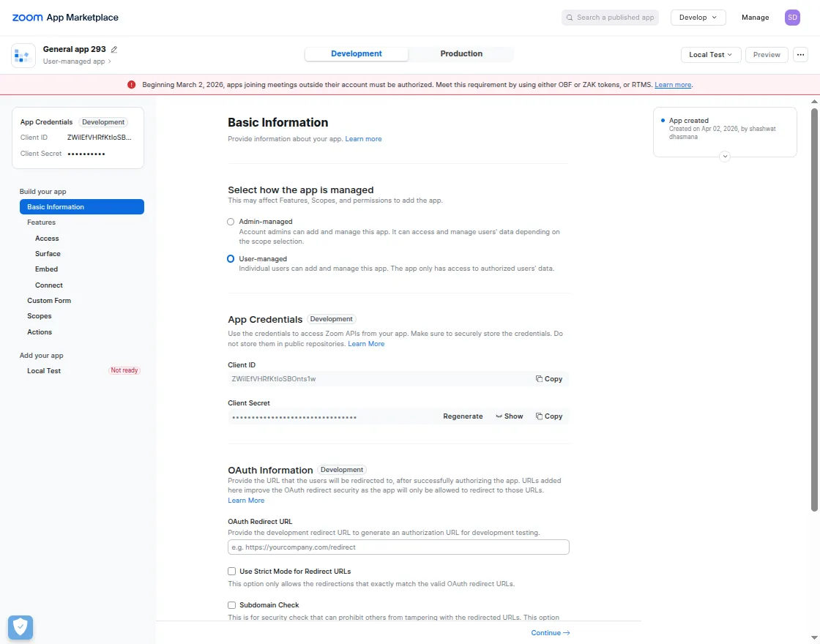Go to Access section in sidebar
The height and width of the screenshot is (644, 820).
[x=47, y=239]
